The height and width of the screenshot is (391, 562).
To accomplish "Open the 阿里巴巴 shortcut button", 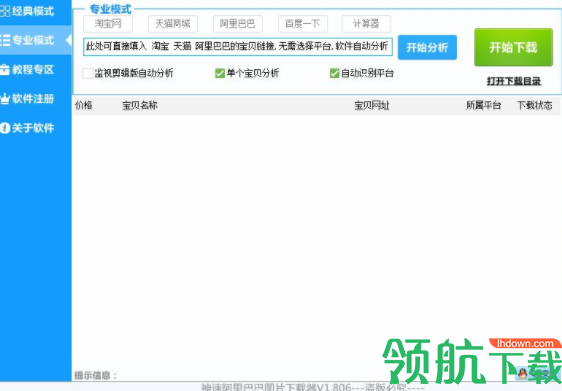I will pyautogui.click(x=238, y=24).
